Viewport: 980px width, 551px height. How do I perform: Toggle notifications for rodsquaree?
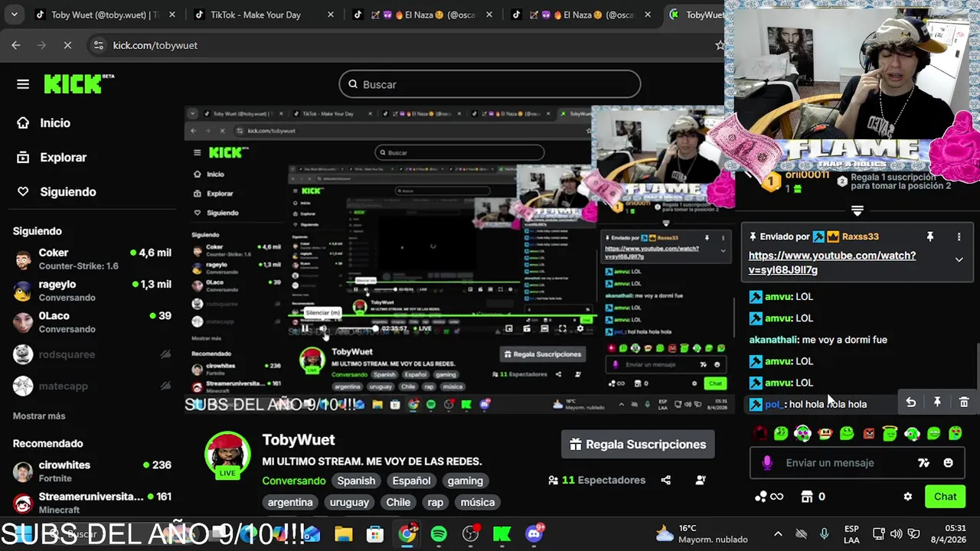click(165, 354)
